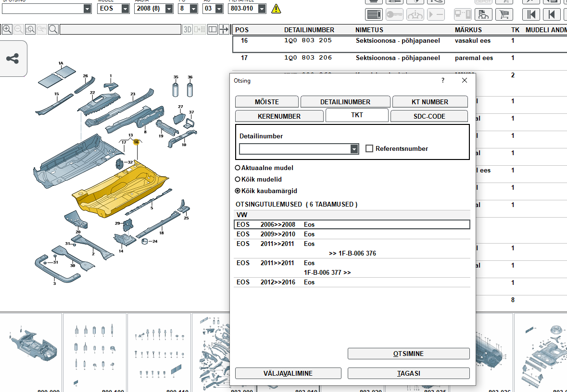This screenshot has height=392, width=567.
Task: Open the 2008 (8) year dropdown
Action: tap(169, 9)
